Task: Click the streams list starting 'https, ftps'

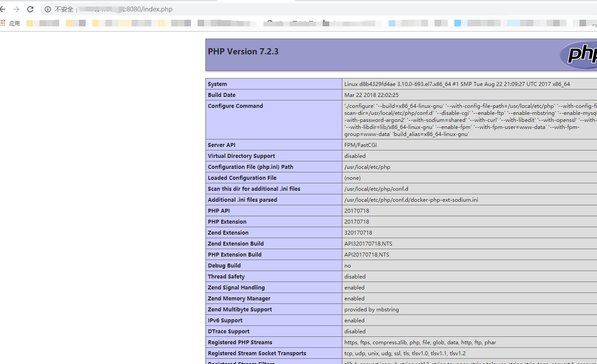Action: 420,343
